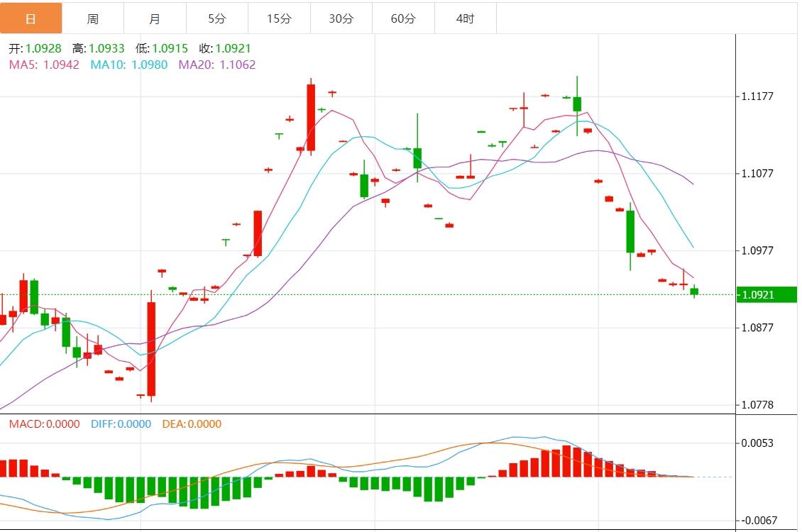The width and height of the screenshot is (802, 532).
Task: Click the 高 high price readout
Action: coord(98,49)
